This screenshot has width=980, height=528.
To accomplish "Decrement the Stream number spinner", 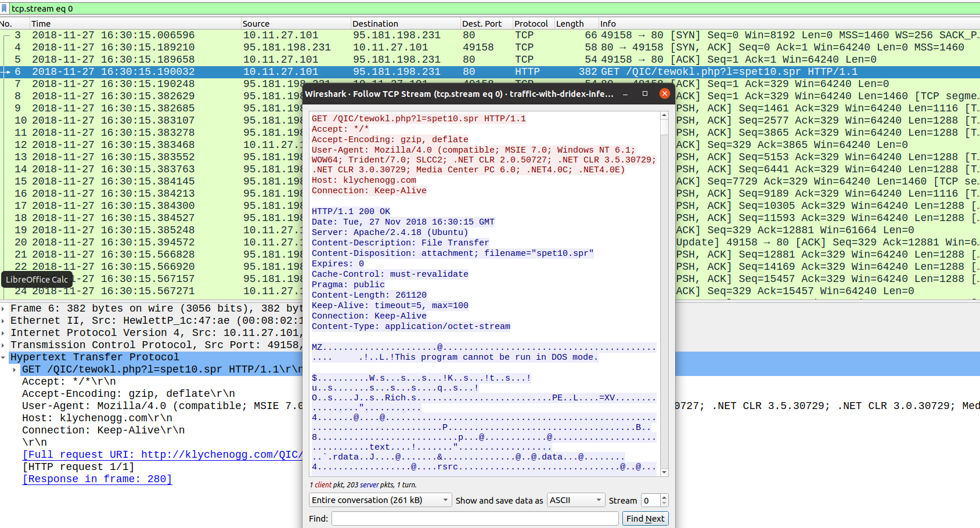I will [664, 503].
